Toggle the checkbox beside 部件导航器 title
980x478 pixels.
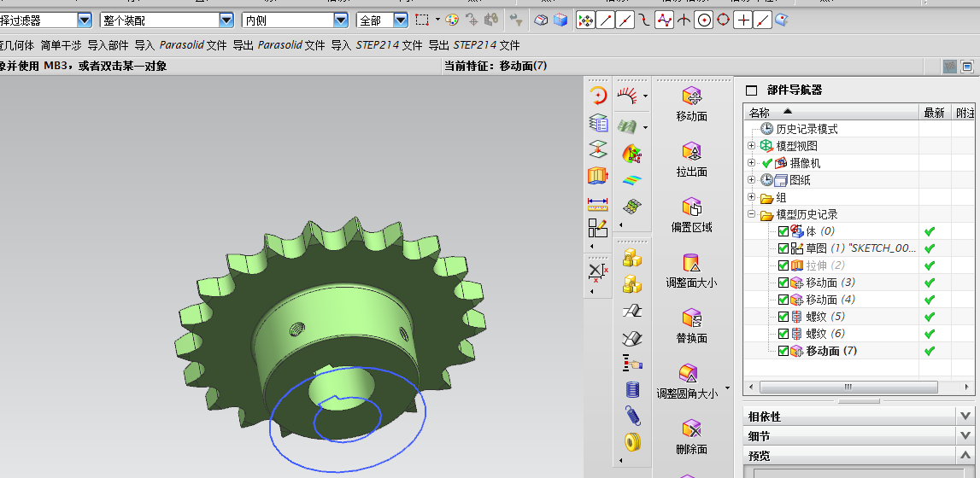pos(751,90)
